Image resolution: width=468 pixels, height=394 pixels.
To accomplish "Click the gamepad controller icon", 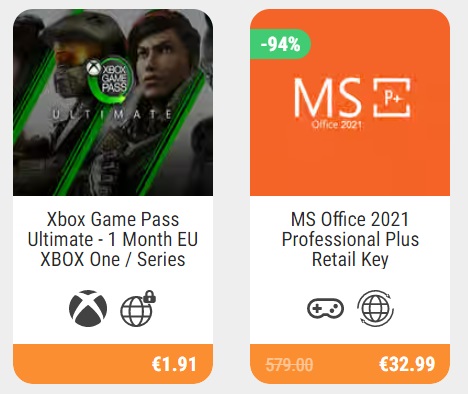I will click(325, 308).
